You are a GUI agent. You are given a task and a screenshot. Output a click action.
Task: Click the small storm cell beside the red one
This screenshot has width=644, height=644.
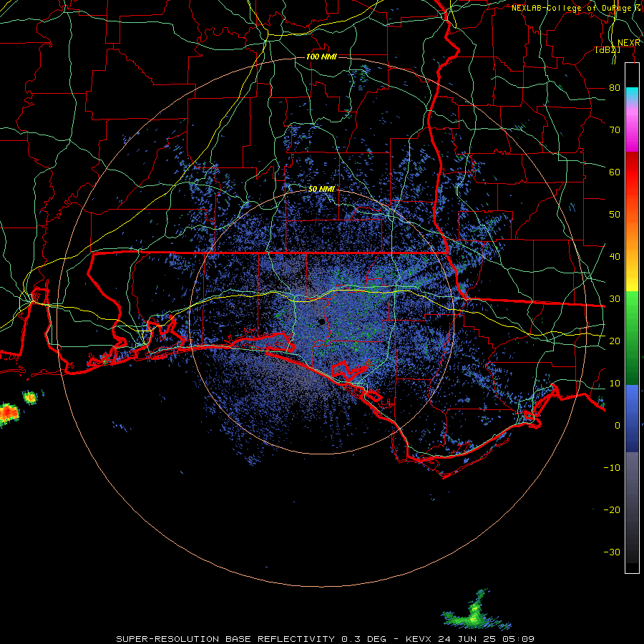[30, 397]
